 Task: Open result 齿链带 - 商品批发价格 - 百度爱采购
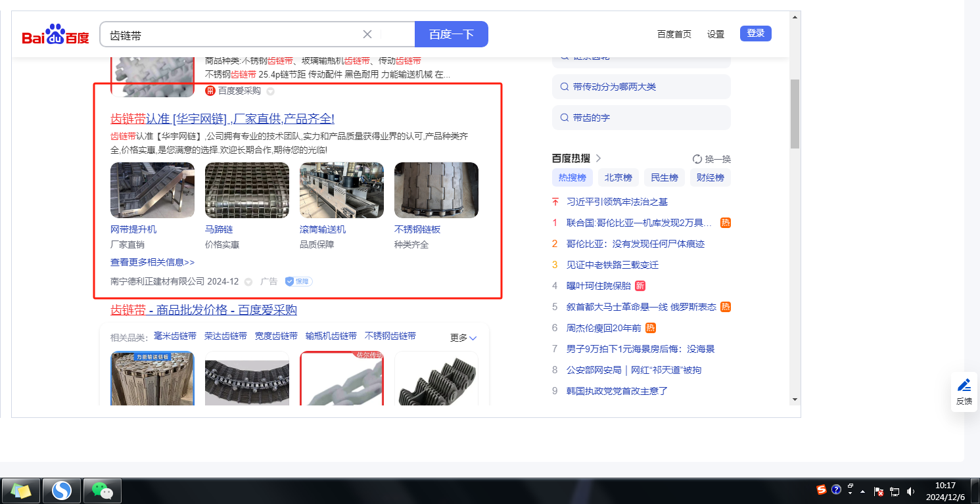[204, 310]
